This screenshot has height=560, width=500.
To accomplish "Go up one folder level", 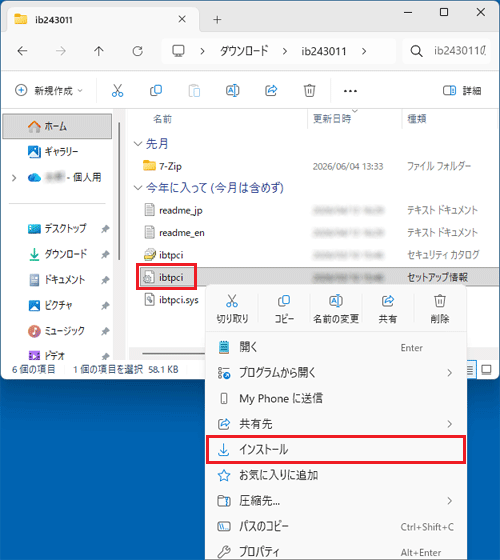I will pyautogui.click(x=99, y=51).
